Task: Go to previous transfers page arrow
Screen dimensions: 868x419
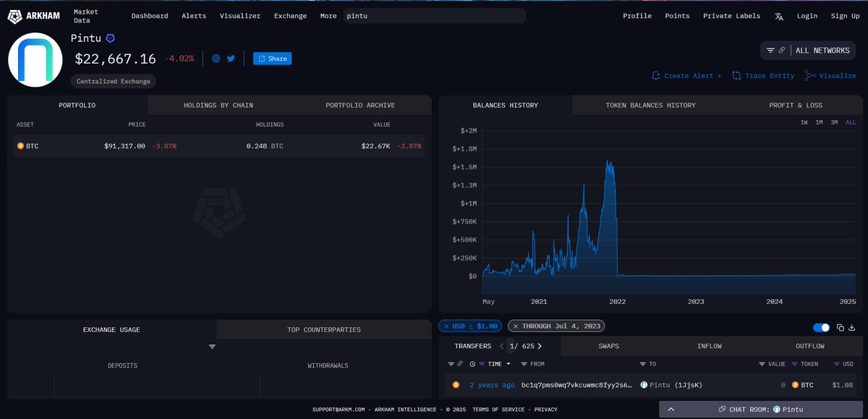Action: pyautogui.click(x=502, y=346)
